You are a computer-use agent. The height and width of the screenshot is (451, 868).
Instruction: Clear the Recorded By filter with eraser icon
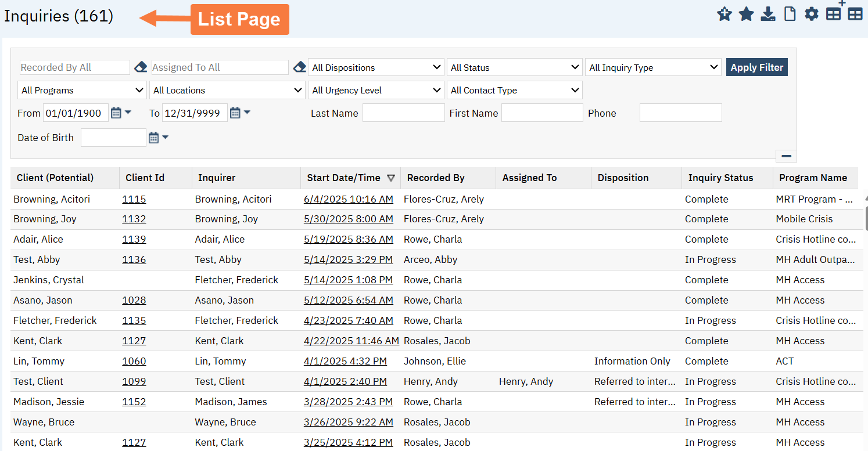coord(140,67)
